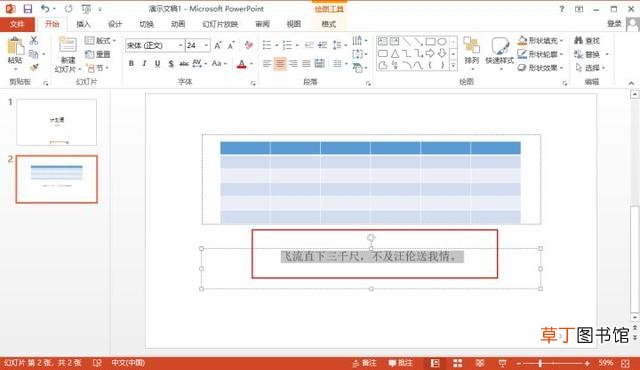Switch to the 设计 Design tab
The height and width of the screenshot is (370, 640).
(x=115, y=24)
